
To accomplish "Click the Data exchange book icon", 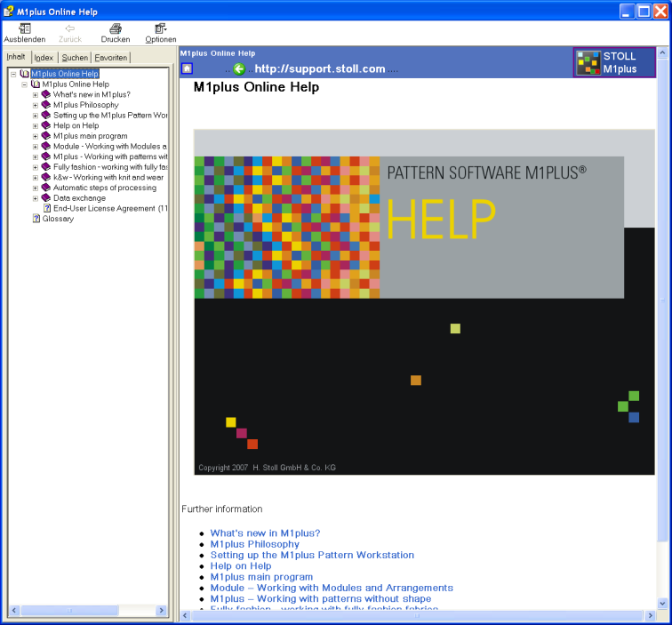I will (46, 198).
